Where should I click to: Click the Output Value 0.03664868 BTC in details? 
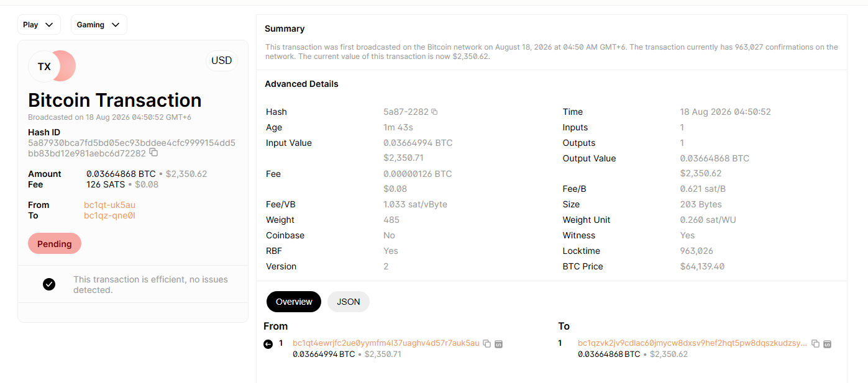click(x=715, y=158)
